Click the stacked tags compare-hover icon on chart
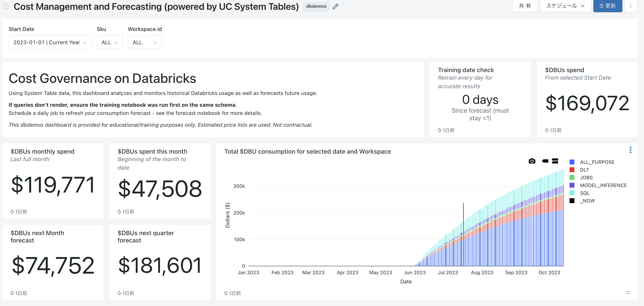Image resolution: width=644 pixels, height=306 pixels. (555, 161)
